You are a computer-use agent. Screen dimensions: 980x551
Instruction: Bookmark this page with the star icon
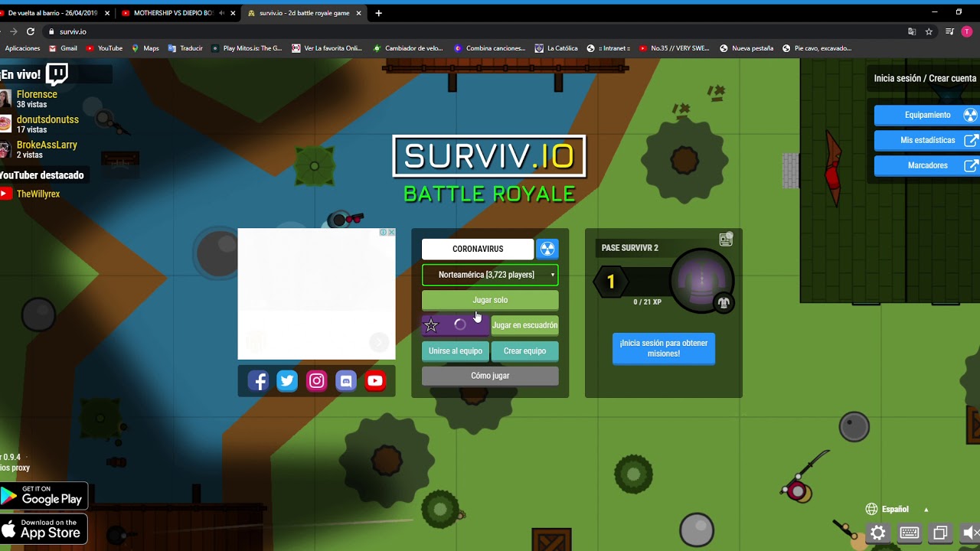929,31
